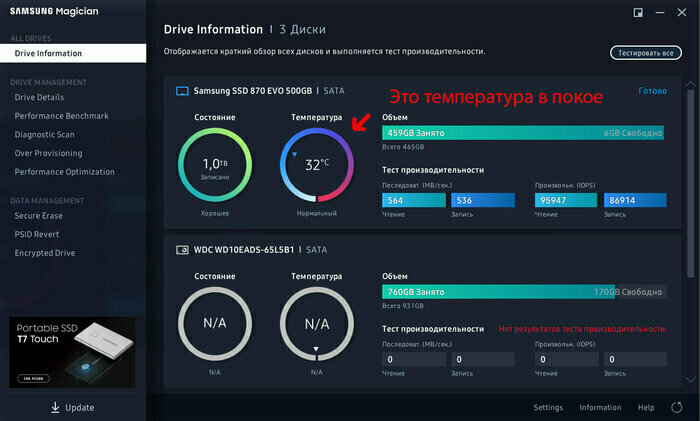The height and width of the screenshot is (421, 700).
Task: Click SEE MORE on T7 Touch ad
Action: tap(33, 378)
